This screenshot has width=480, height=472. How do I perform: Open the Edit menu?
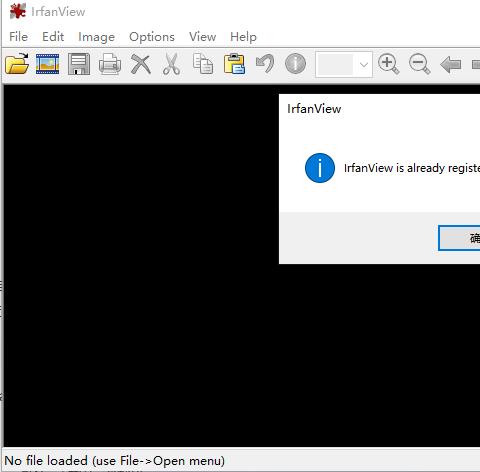(53, 37)
